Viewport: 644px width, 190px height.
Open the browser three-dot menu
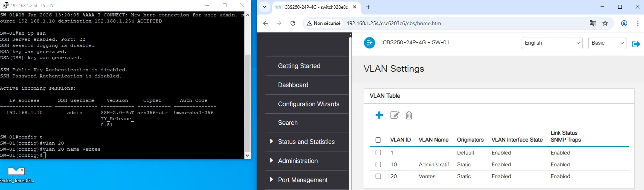coord(638,23)
